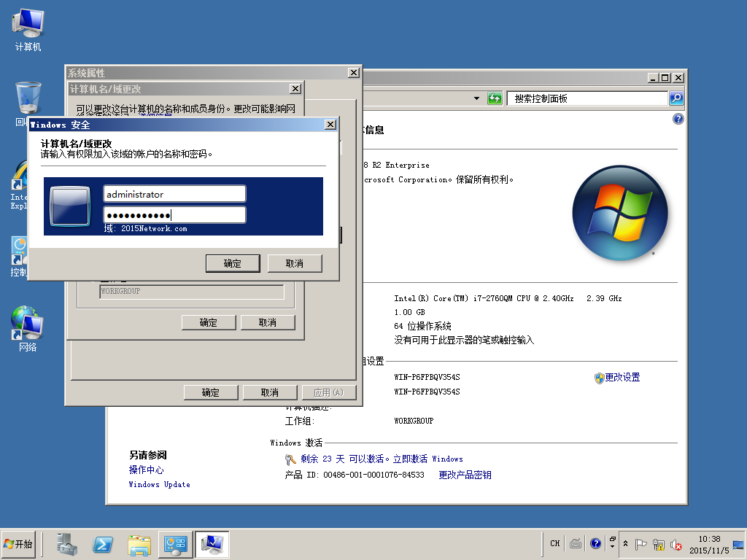Open Windows Explorer from the taskbar
This screenshot has height=560, width=747.
139,544
